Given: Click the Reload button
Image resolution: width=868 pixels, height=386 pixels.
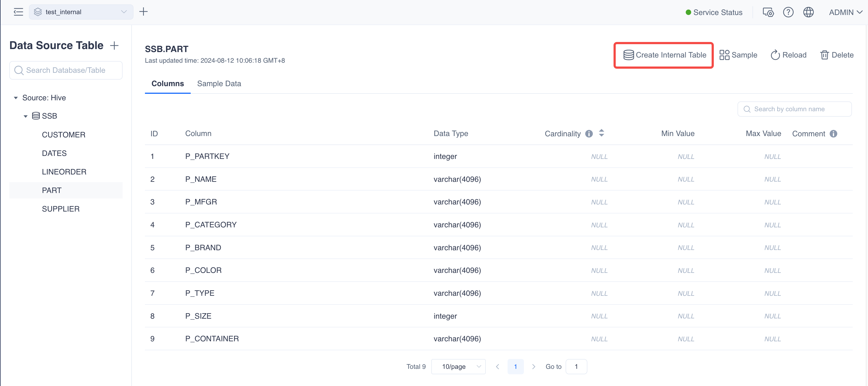Looking at the screenshot, I should point(788,55).
